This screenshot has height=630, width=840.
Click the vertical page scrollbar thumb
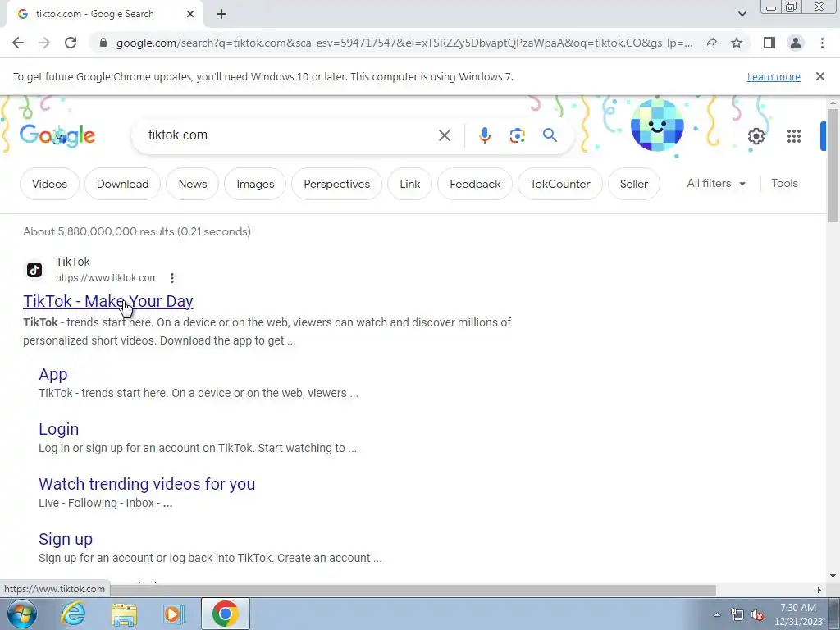pos(833,166)
